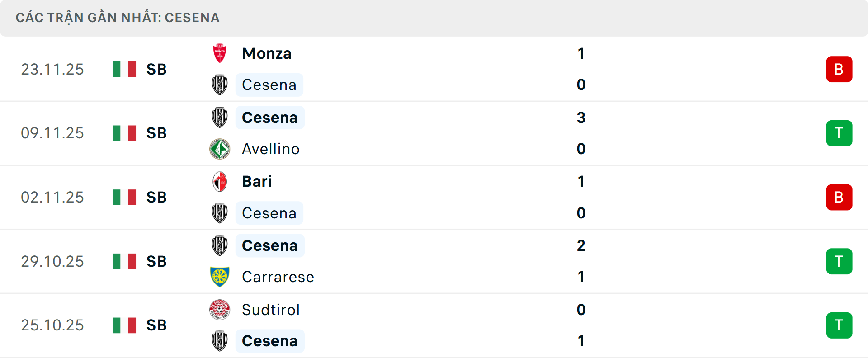Click the Monza club crest icon
The image size is (868, 358).
coord(220,53)
